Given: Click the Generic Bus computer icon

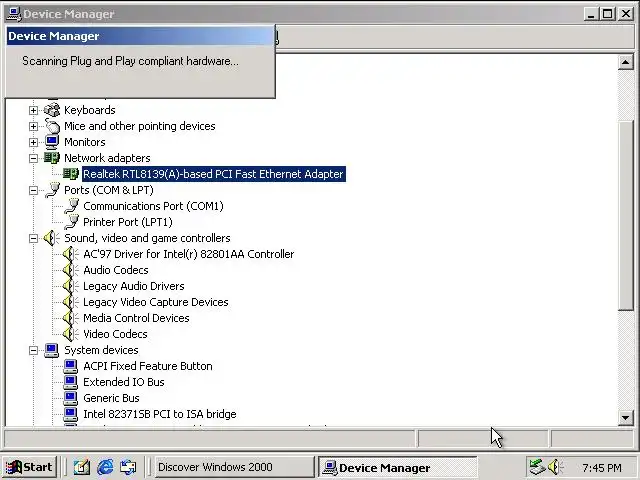Looking at the screenshot, I should pyautogui.click(x=71, y=398).
